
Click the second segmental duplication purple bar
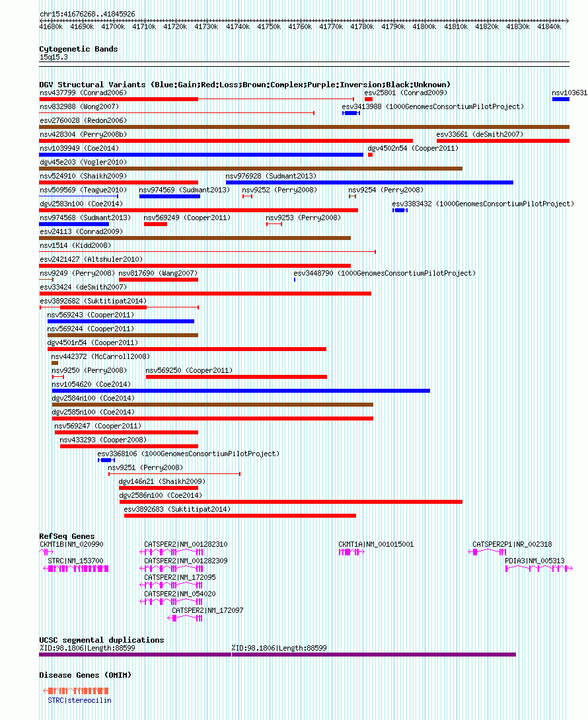coord(374,655)
